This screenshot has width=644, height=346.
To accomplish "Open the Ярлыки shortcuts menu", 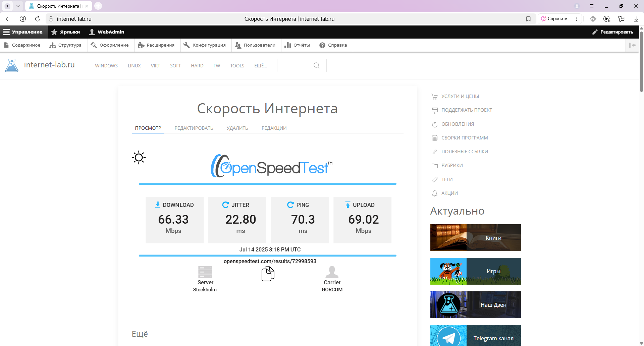I will 66,32.
